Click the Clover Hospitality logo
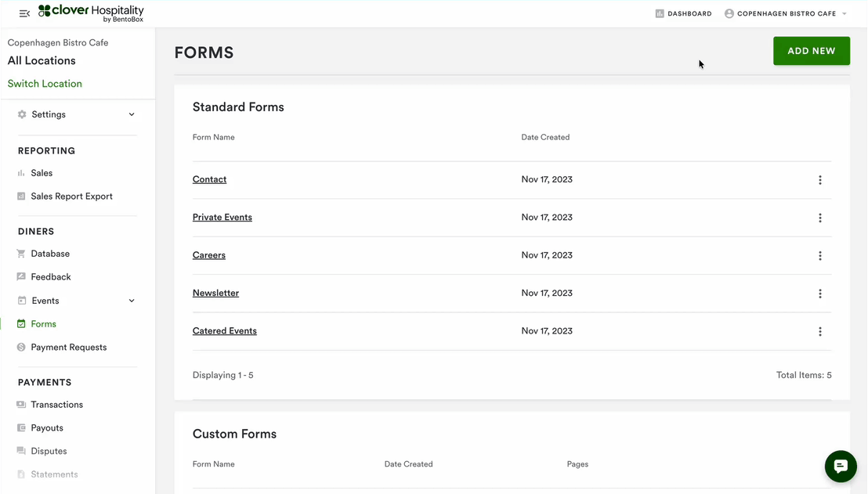Viewport: 868px width, 494px height. tap(92, 13)
